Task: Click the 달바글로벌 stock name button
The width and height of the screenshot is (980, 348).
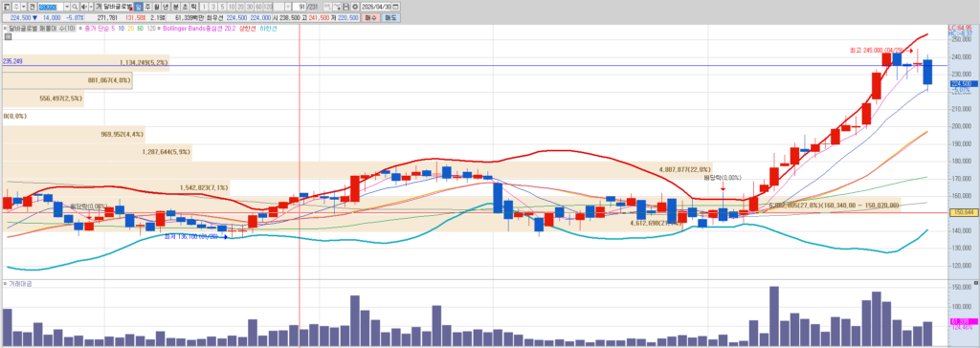Action: (118, 7)
